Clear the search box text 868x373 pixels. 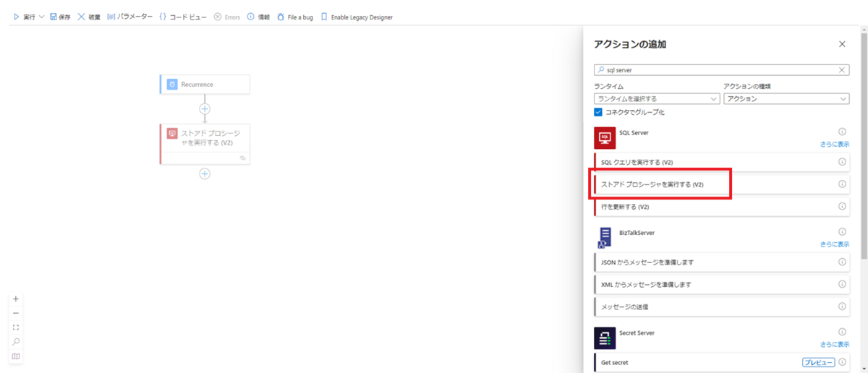[843, 70]
